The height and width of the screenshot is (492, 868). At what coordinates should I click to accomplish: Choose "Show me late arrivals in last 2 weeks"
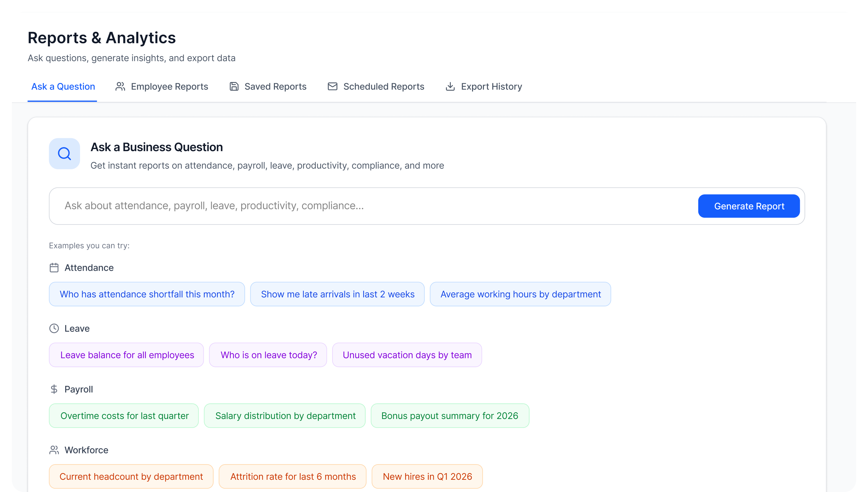coord(337,294)
